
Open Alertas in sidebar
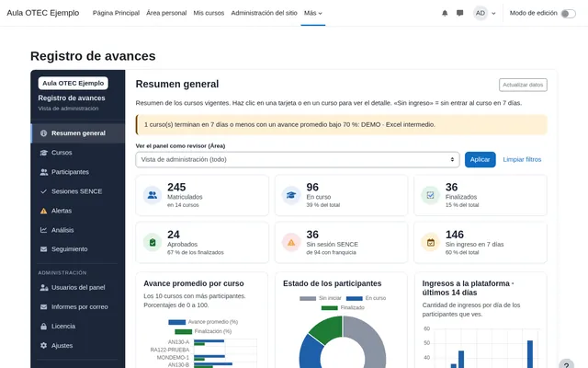tap(78, 211)
